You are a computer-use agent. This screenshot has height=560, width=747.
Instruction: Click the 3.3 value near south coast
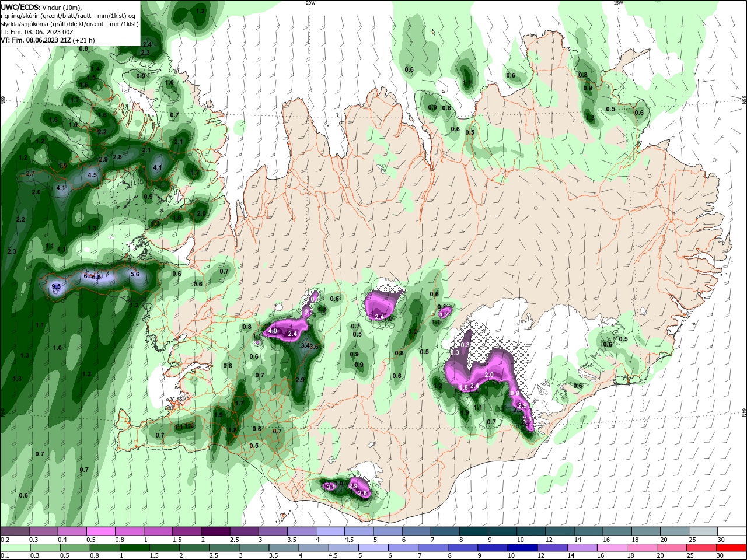click(330, 487)
